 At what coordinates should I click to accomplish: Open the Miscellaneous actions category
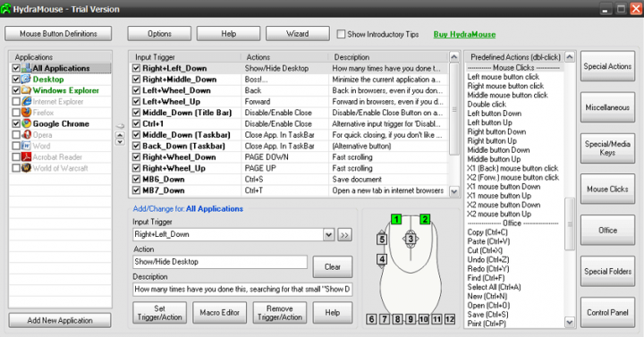(x=607, y=107)
